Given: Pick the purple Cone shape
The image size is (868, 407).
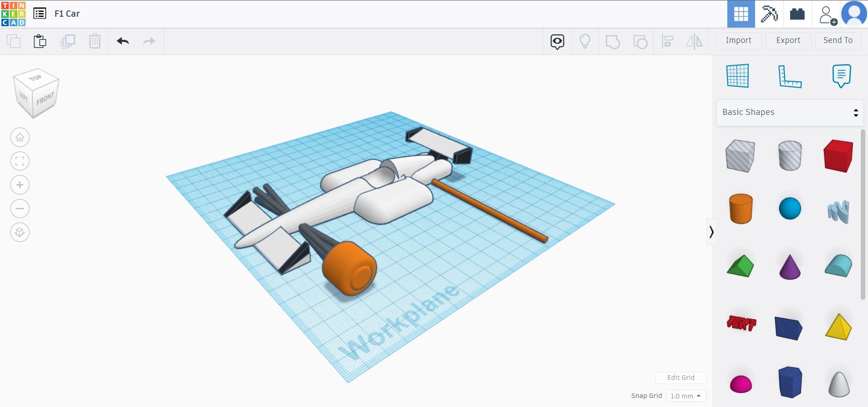Looking at the screenshot, I should 790,267.
